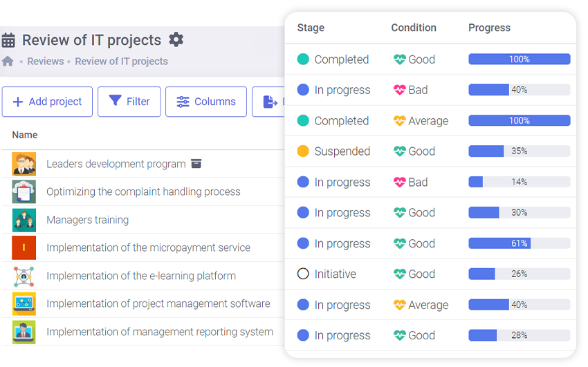Image resolution: width=588 pixels, height=367 pixels.
Task: Select the Initiative stage circle
Action: point(303,274)
